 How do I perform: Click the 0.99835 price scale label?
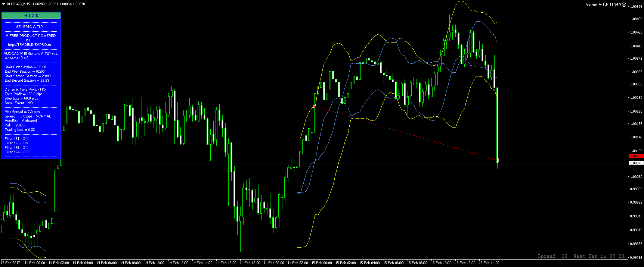[x=636, y=244]
